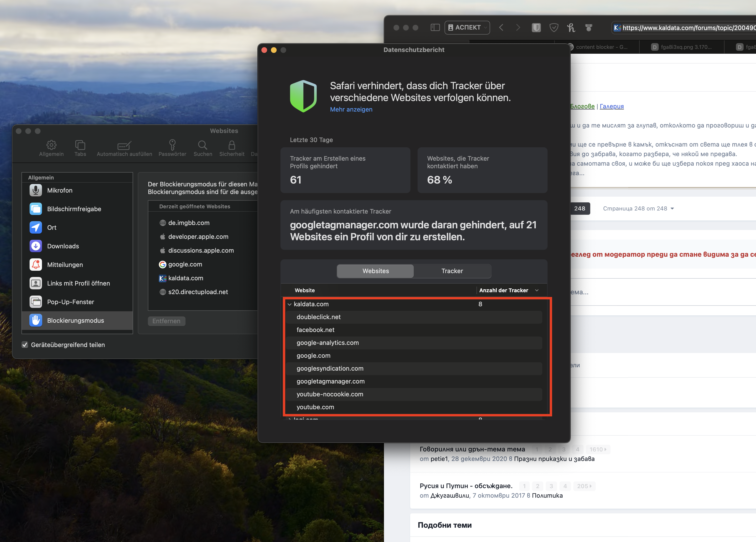The height and width of the screenshot is (542, 756).
Task: Select doubleclick.net tracker row
Action: [414, 317]
